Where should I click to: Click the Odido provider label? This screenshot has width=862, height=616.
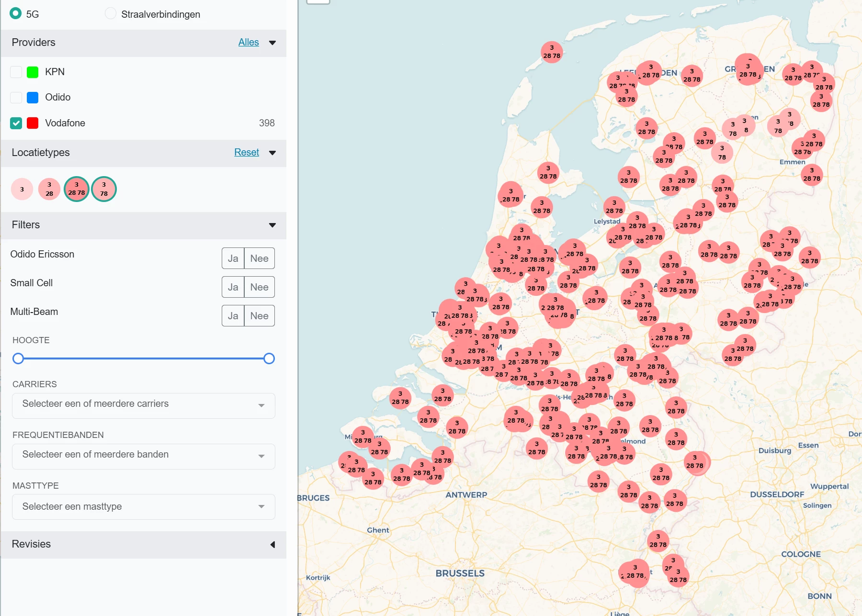tap(58, 97)
